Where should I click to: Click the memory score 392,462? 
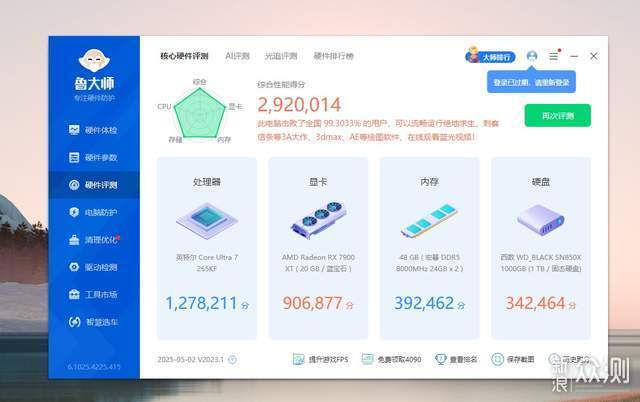point(424,303)
